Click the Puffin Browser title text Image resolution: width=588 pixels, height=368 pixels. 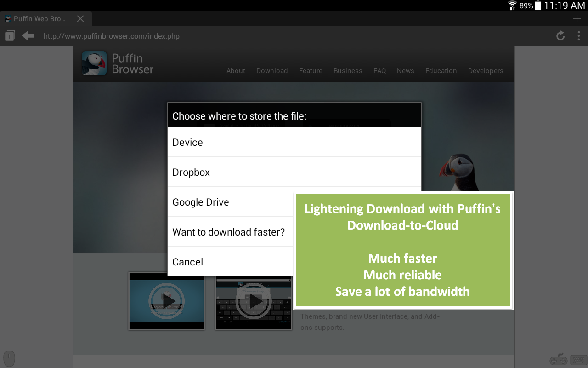(132, 63)
